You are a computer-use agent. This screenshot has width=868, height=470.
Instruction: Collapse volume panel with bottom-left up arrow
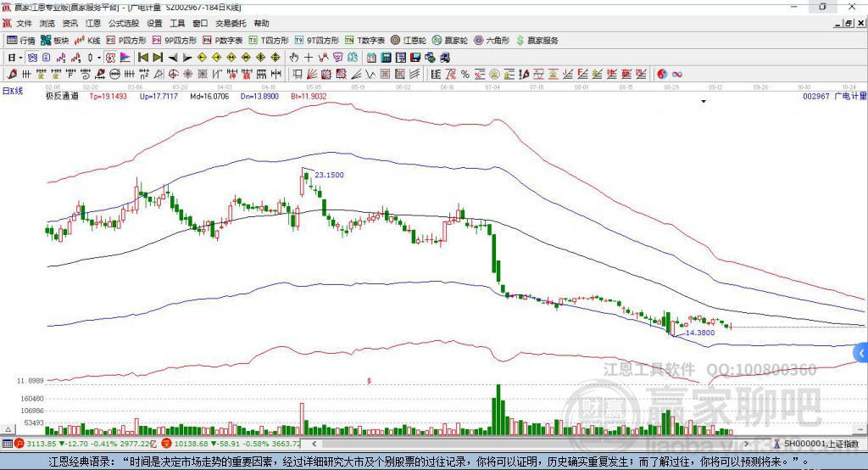(8, 429)
